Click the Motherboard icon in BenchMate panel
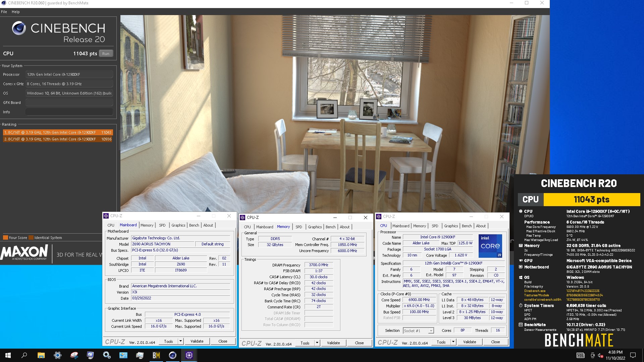This screenshot has height=362, width=644. point(521,267)
